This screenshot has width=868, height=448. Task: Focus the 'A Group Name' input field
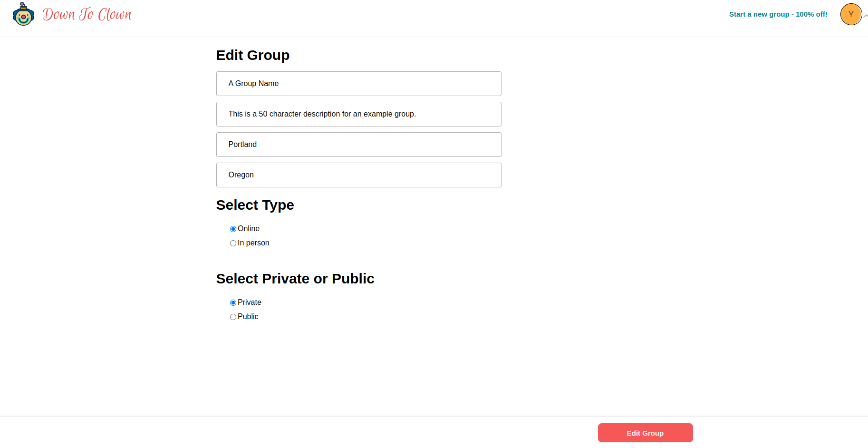[x=358, y=84]
